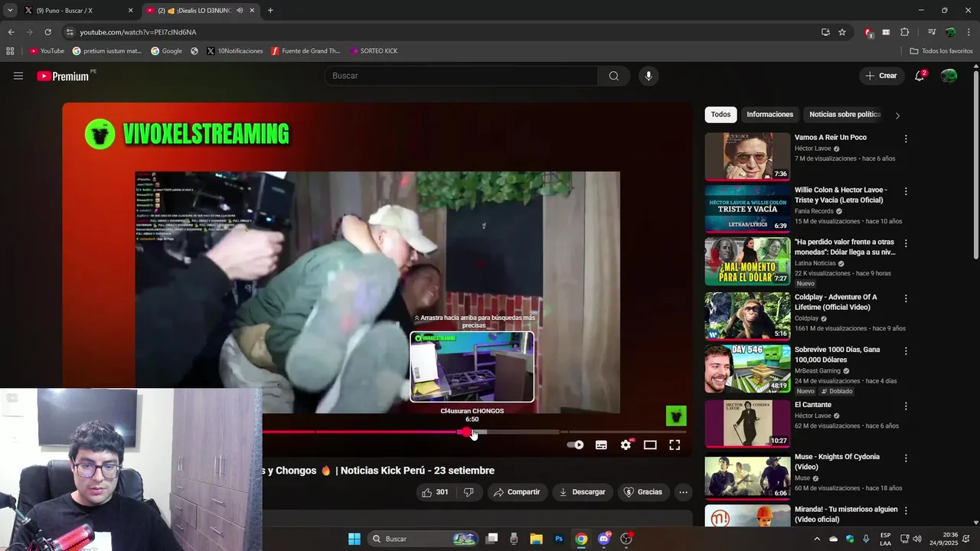
Task: Click the Crear button
Action: click(880, 76)
